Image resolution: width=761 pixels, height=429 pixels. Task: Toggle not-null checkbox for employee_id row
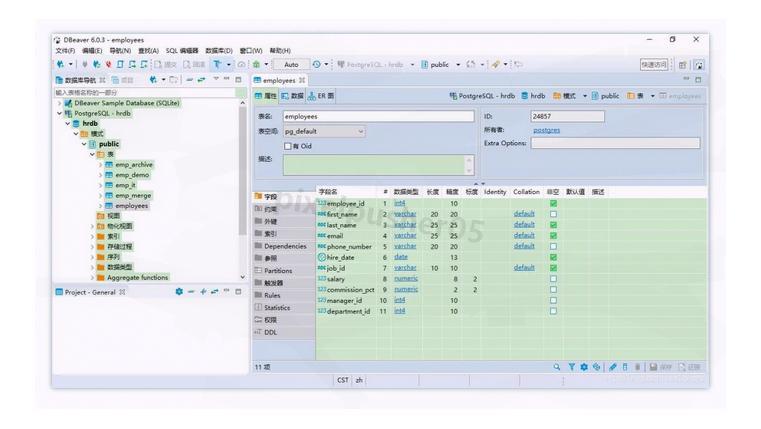click(553, 203)
